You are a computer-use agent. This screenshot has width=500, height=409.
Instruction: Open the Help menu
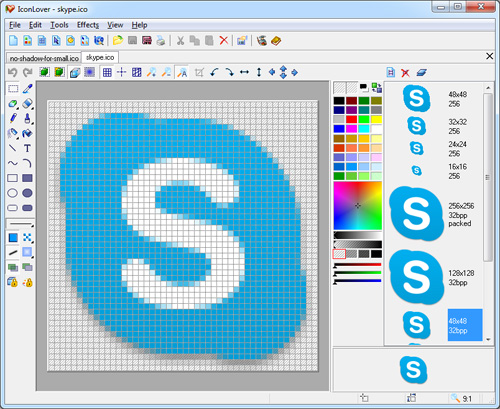coord(139,25)
